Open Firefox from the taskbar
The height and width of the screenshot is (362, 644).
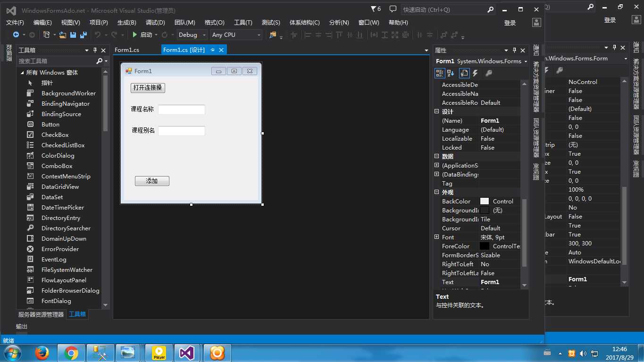pyautogui.click(x=42, y=353)
